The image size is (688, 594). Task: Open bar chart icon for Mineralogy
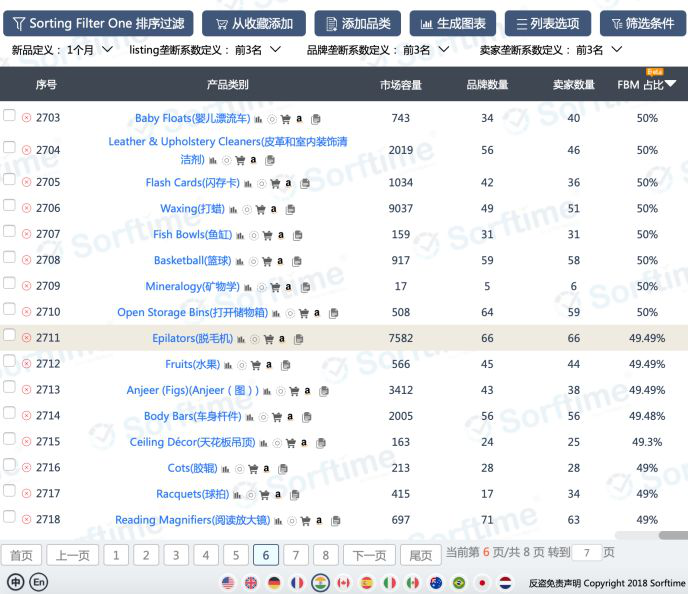[x=248, y=288]
